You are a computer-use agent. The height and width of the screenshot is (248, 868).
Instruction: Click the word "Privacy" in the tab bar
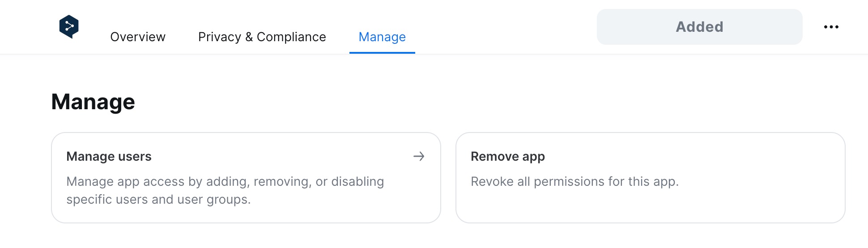(219, 37)
